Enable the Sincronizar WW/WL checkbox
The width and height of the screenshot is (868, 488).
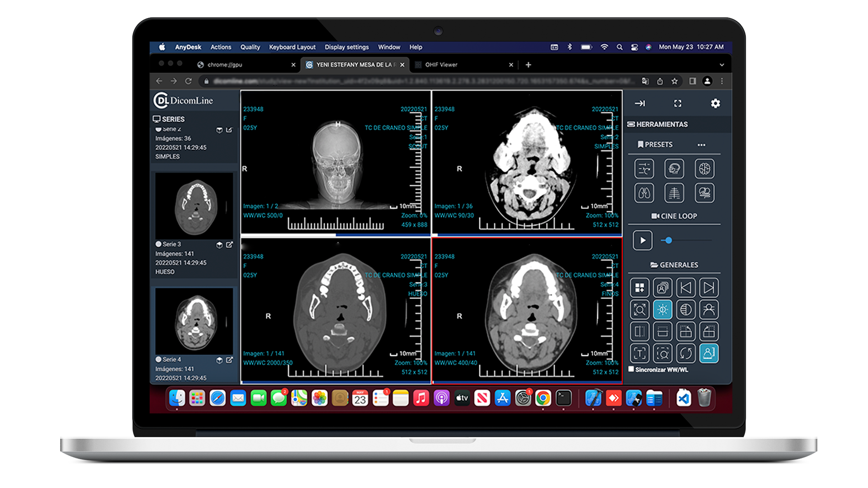coord(632,369)
